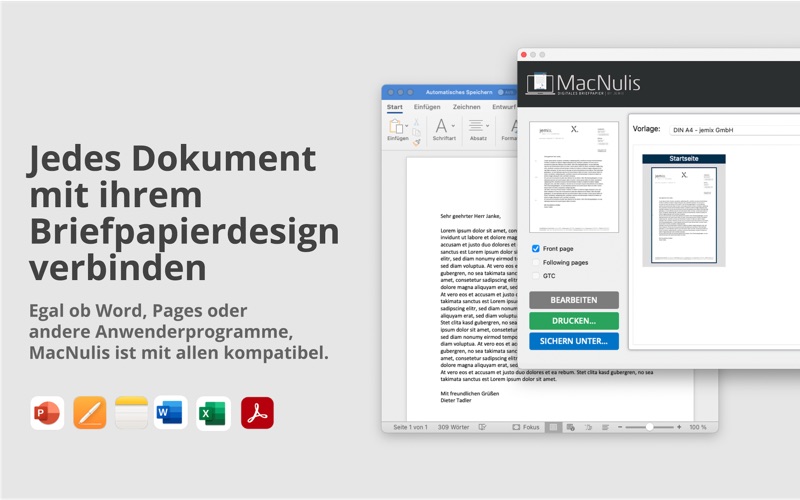Click zoom out minus in Word status bar
The width and height of the screenshot is (800, 500).
point(620,427)
